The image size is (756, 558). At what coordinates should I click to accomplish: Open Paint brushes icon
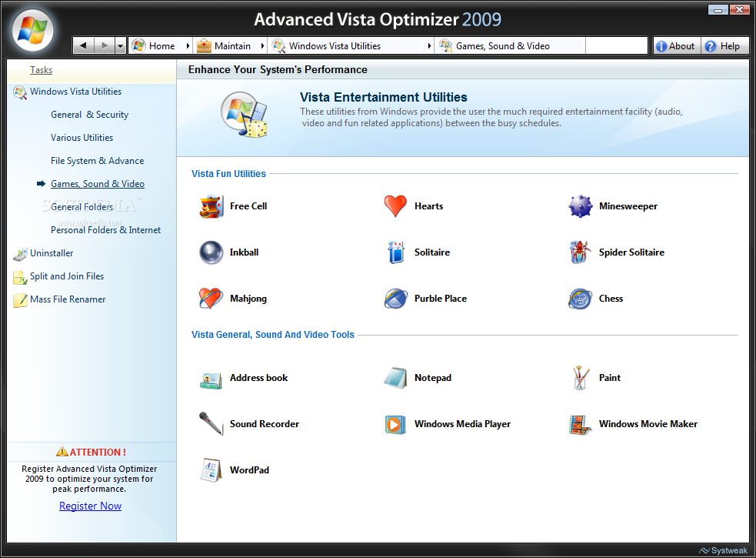pyautogui.click(x=580, y=377)
